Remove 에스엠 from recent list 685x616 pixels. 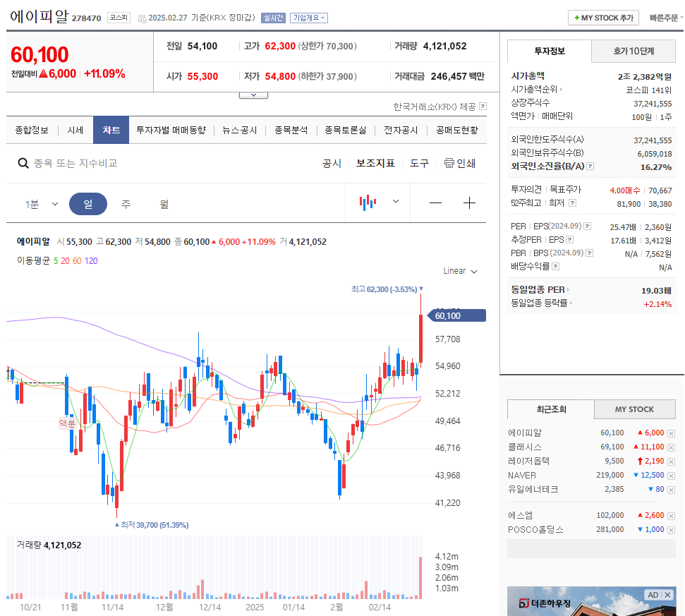(671, 516)
